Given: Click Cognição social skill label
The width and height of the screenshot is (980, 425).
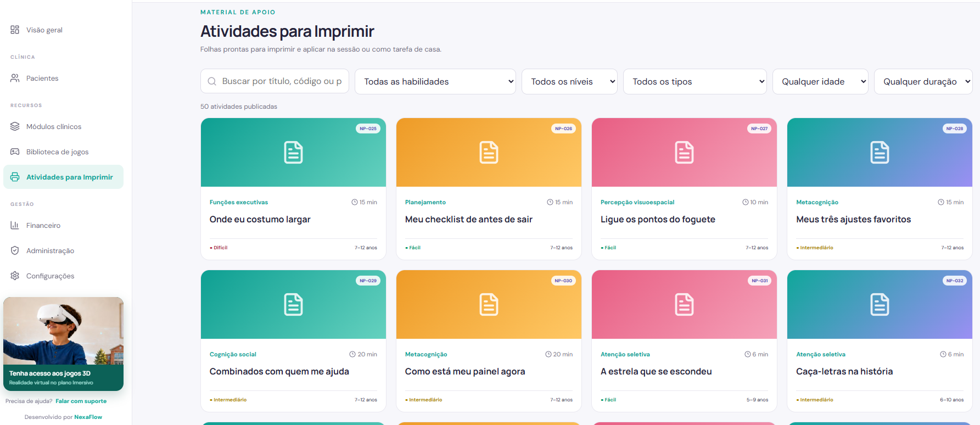Looking at the screenshot, I should coord(233,354).
